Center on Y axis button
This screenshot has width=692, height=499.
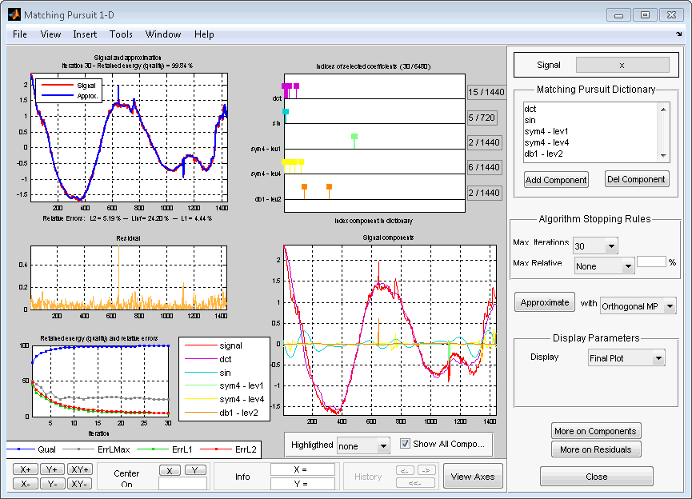(195, 469)
